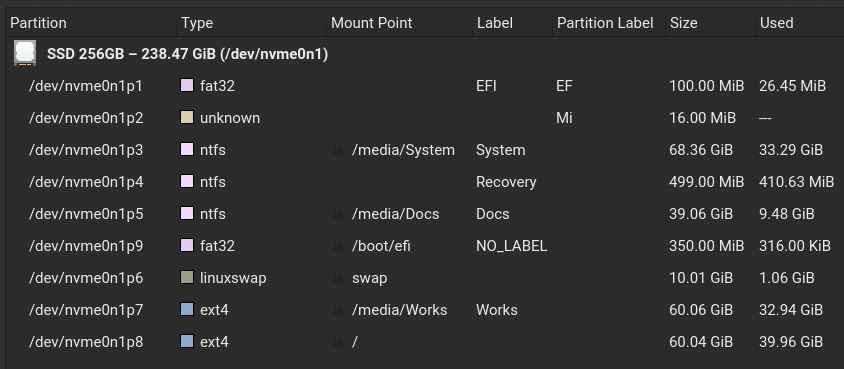Click the lock icon beside /media/Works
844x369 pixels.
click(338, 310)
